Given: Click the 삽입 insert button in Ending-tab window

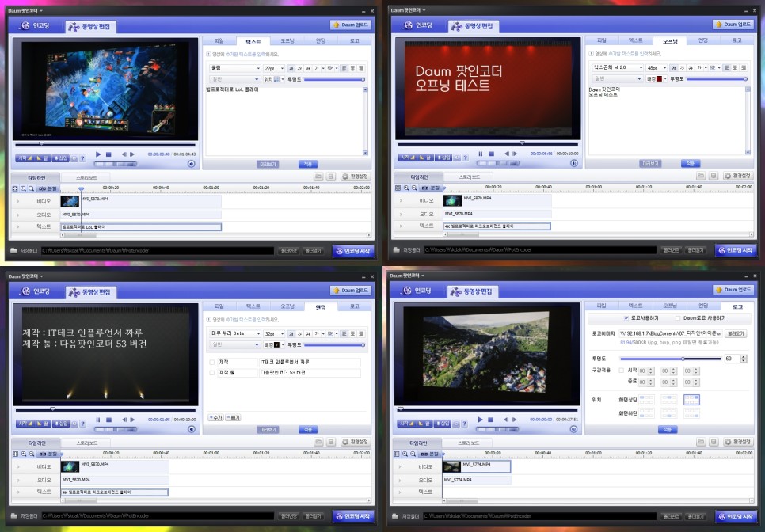Looking at the screenshot, I should tap(61, 424).
